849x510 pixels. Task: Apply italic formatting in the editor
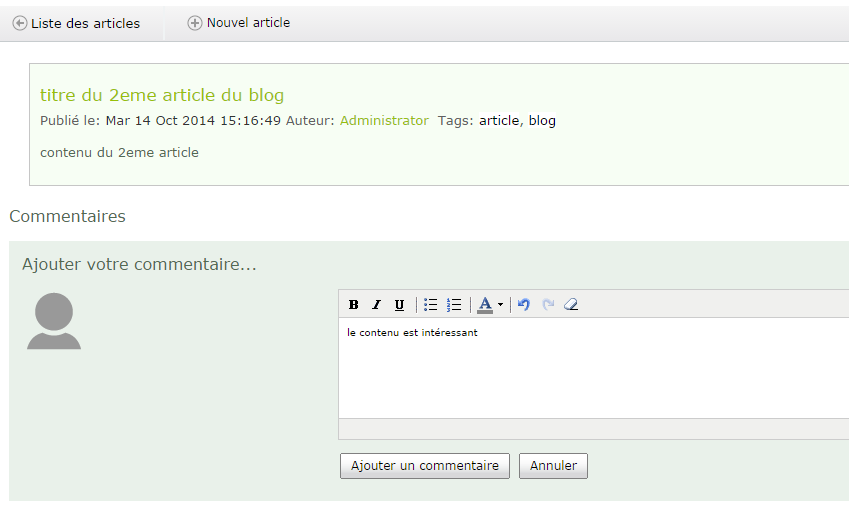click(x=377, y=305)
